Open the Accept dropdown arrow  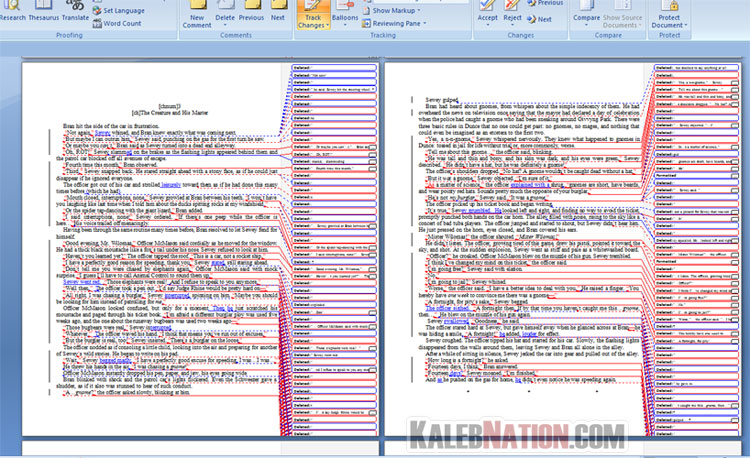[487, 25]
